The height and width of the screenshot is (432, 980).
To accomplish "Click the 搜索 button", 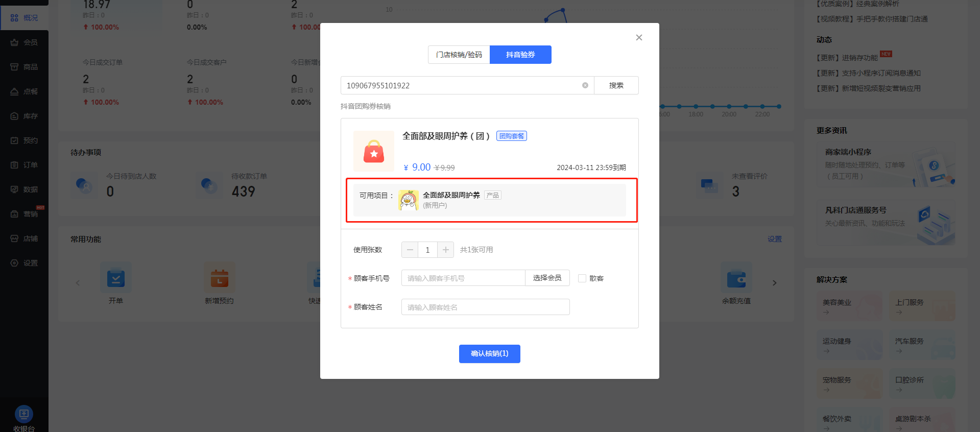I will click(616, 85).
